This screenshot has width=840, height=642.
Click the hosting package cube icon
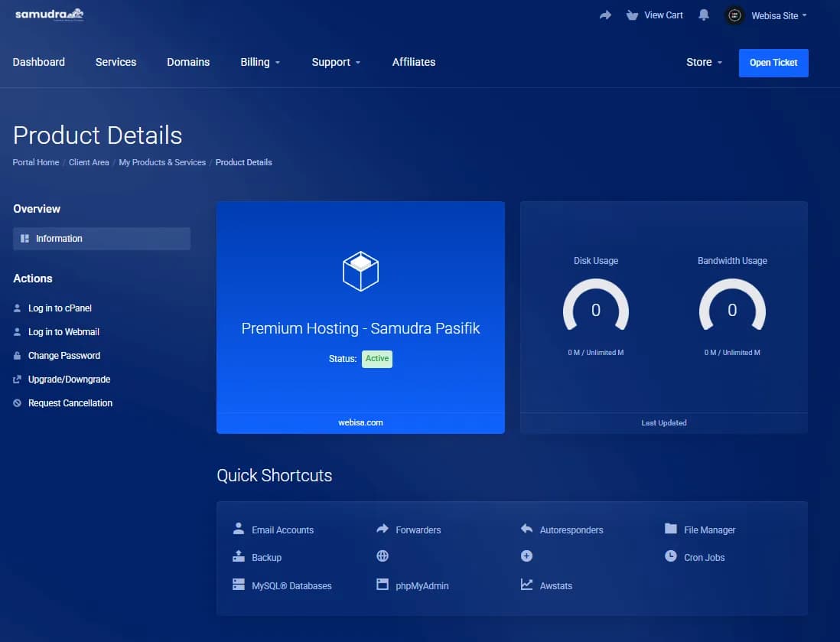coord(360,271)
